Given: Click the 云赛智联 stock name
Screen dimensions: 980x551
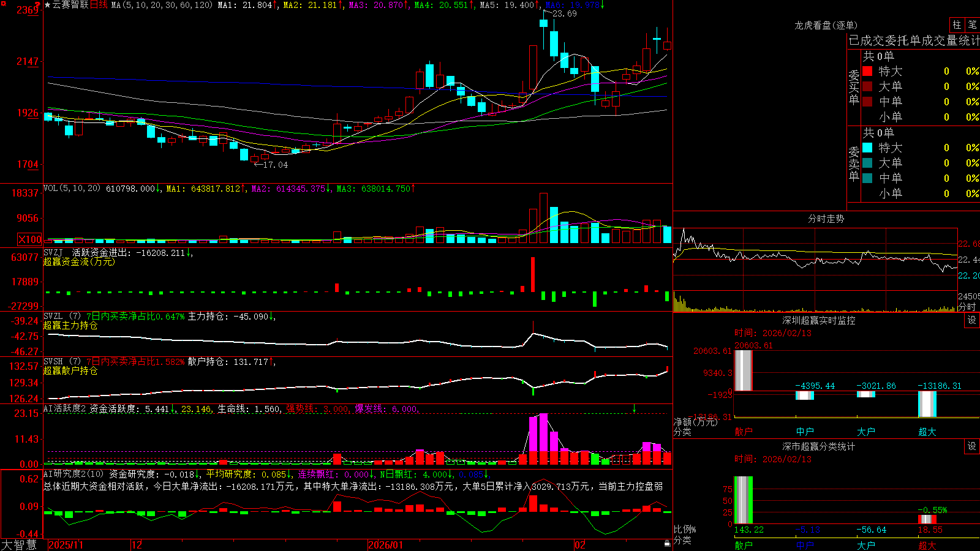Looking at the screenshot, I should tap(70, 5).
